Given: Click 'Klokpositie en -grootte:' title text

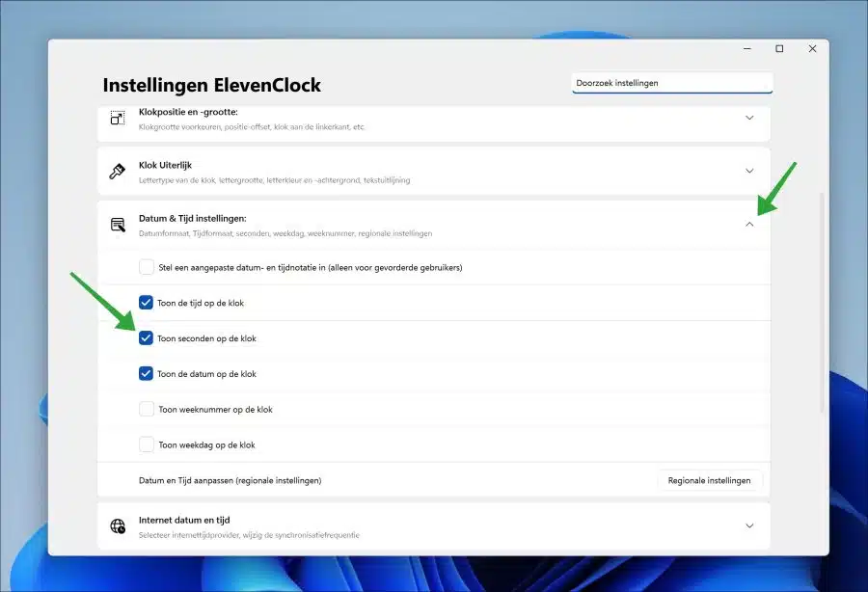Looking at the screenshot, I should point(188,112).
